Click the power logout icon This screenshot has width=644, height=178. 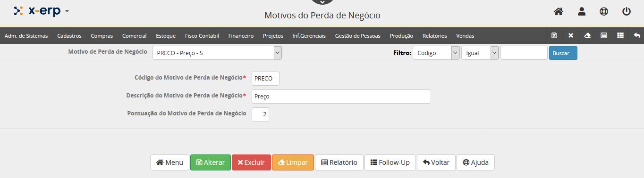pos(627,12)
